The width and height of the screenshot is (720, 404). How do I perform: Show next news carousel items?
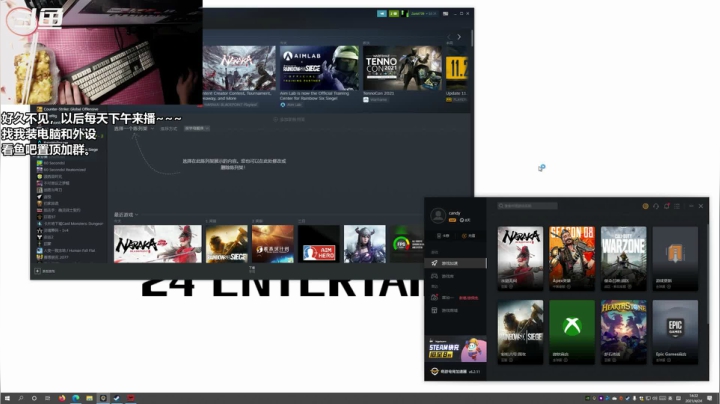(x=459, y=37)
